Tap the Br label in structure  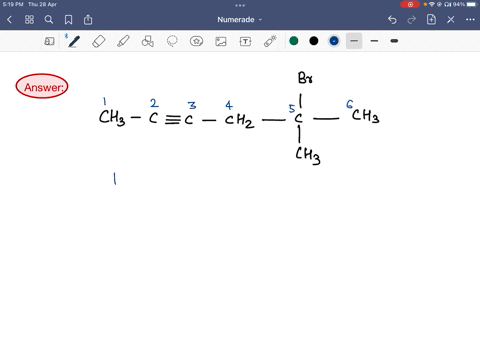[x=305, y=78]
